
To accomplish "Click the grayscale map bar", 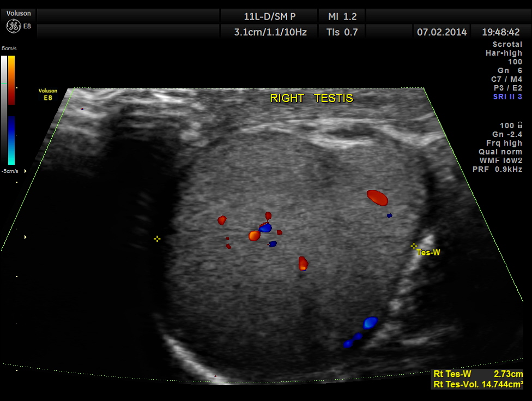I will tap(4, 109).
